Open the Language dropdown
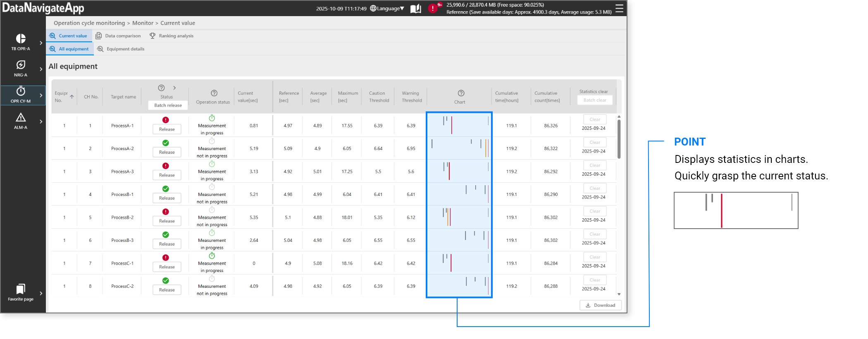The image size is (868, 339). tap(387, 9)
